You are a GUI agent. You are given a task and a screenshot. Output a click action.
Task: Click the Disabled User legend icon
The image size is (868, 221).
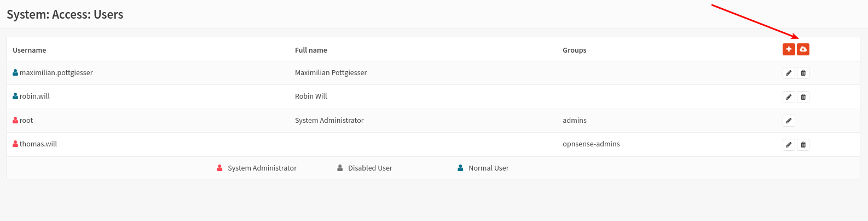tap(340, 168)
